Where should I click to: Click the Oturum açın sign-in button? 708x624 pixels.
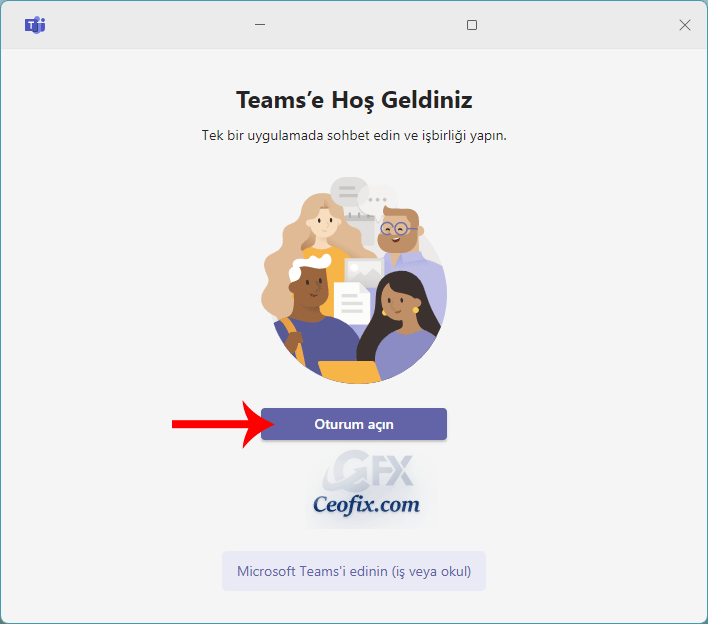(354, 424)
